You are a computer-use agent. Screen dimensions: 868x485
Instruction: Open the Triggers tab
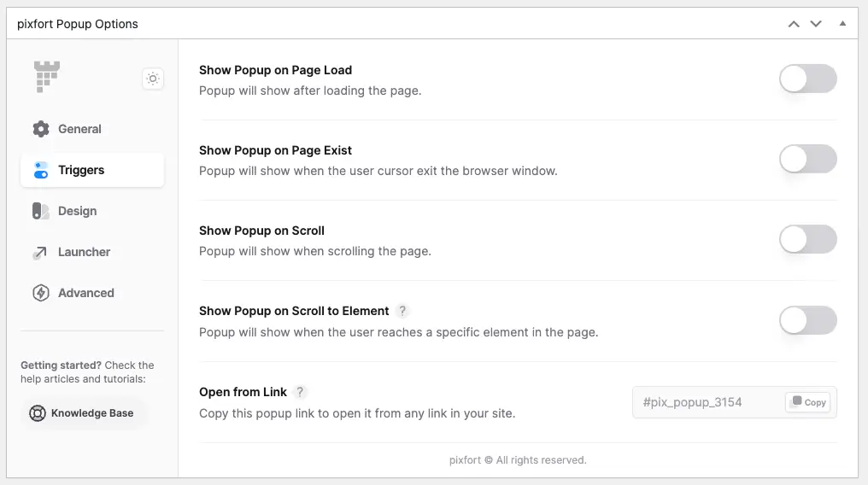coord(92,170)
